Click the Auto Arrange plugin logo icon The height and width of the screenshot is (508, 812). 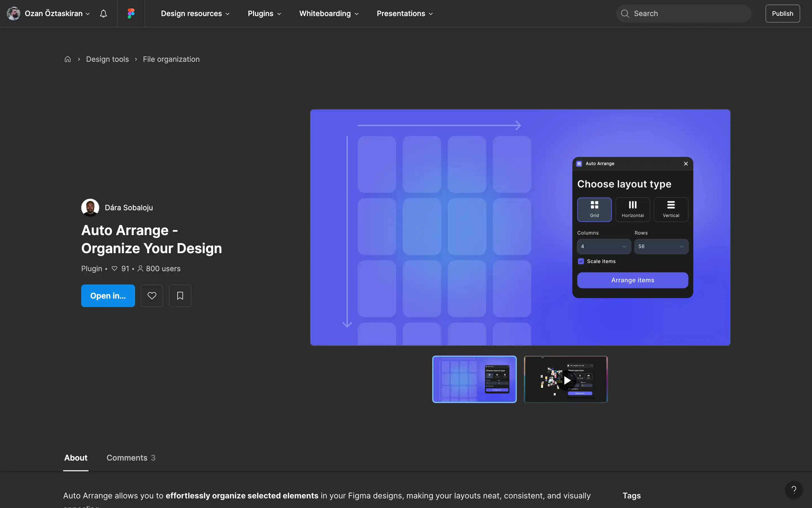coord(579,164)
